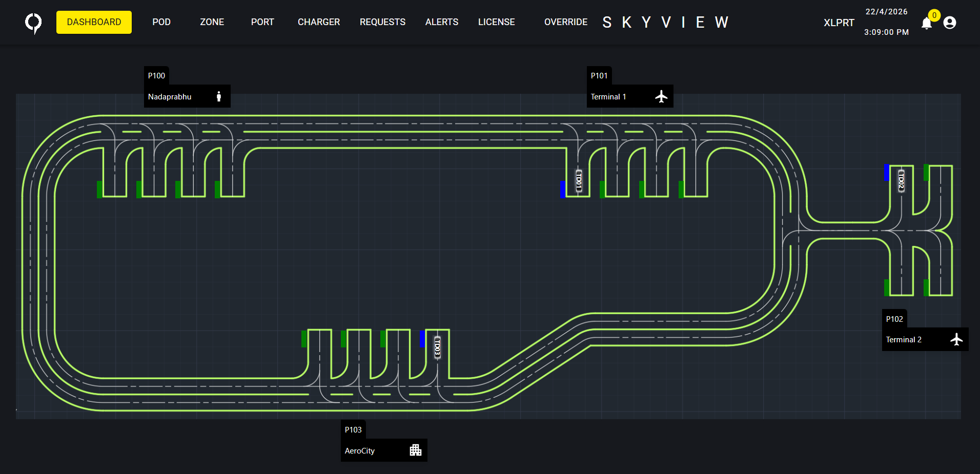Open the user account profile icon
This screenshot has height=474, width=980.
[949, 23]
